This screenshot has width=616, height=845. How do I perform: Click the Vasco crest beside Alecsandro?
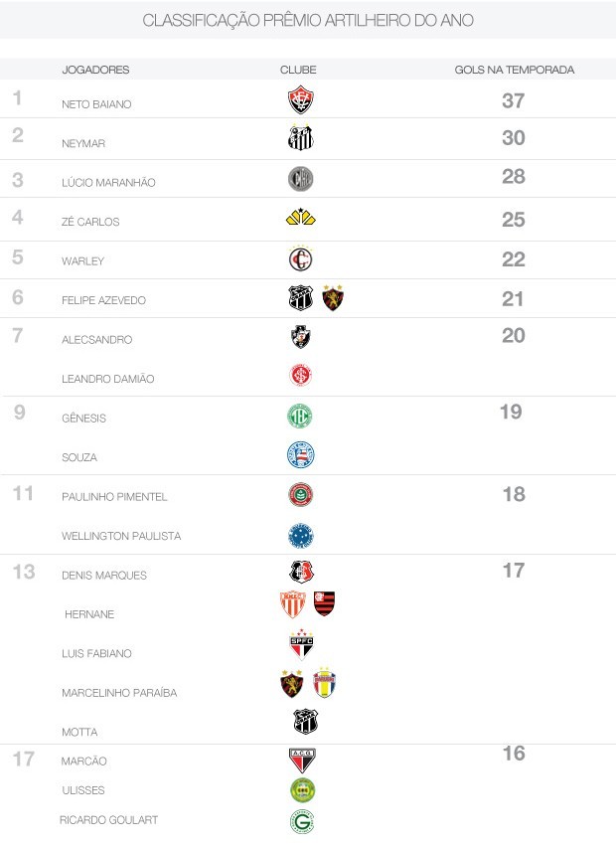pyautogui.click(x=300, y=338)
